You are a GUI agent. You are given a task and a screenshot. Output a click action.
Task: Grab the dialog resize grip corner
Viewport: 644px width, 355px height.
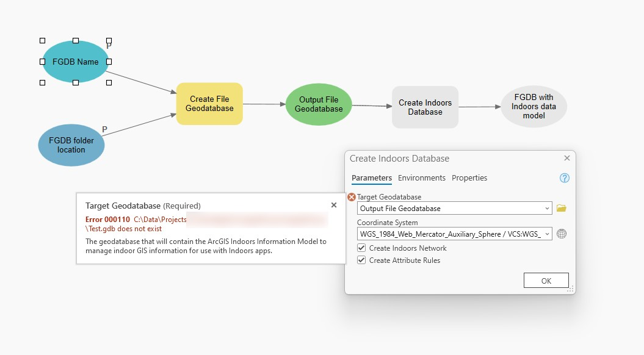(570, 289)
